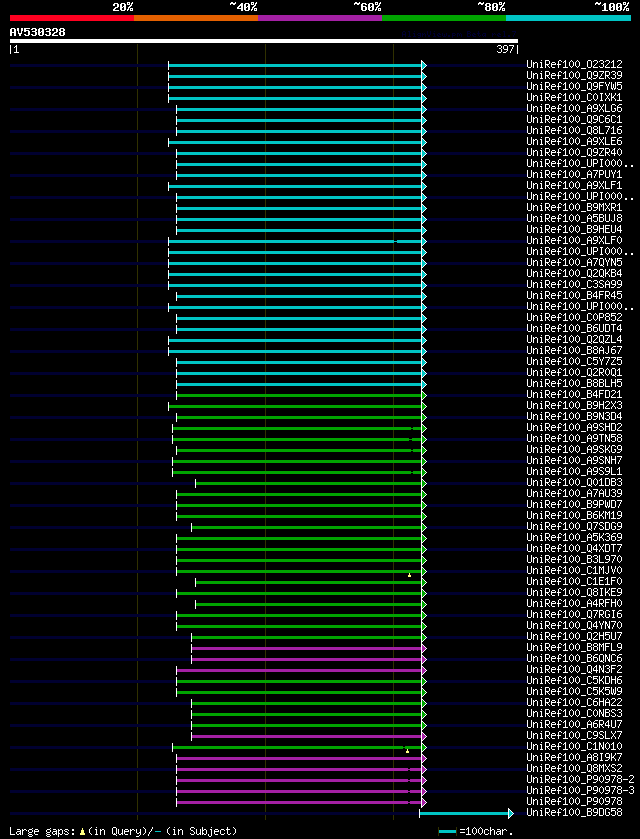Image resolution: width=640 pixels, height=839 pixels.
Task: Click the green bar for UniRef100_A9SKG9
Action: click(x=301, y=451)
